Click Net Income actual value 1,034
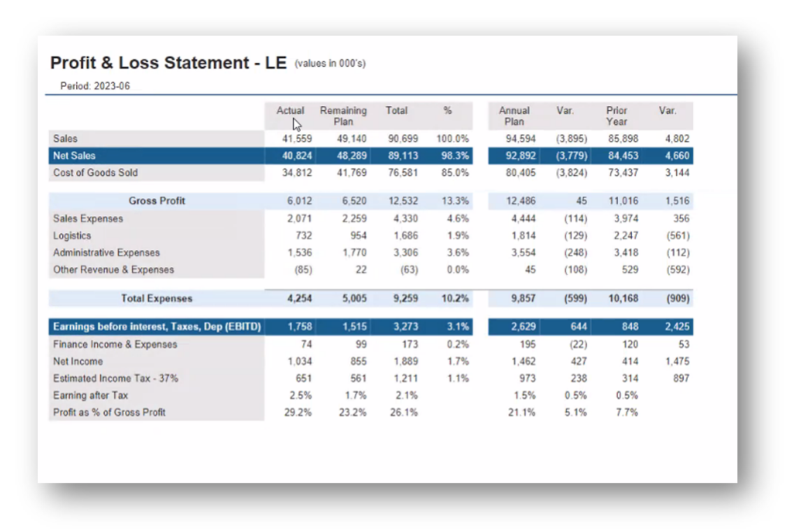This screenshot has height=532, width=801. [299, 361]
